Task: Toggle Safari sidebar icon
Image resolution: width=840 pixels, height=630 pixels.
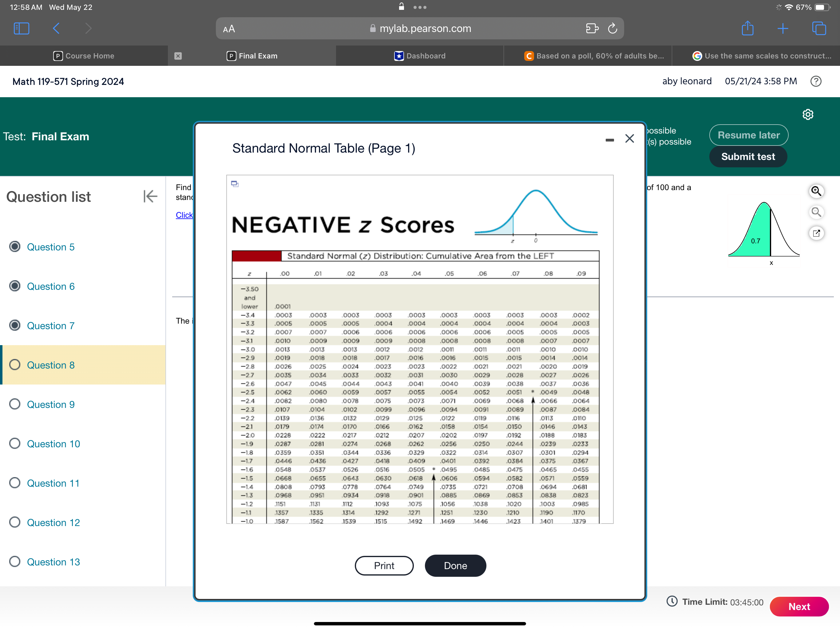Action: point(21,29)
